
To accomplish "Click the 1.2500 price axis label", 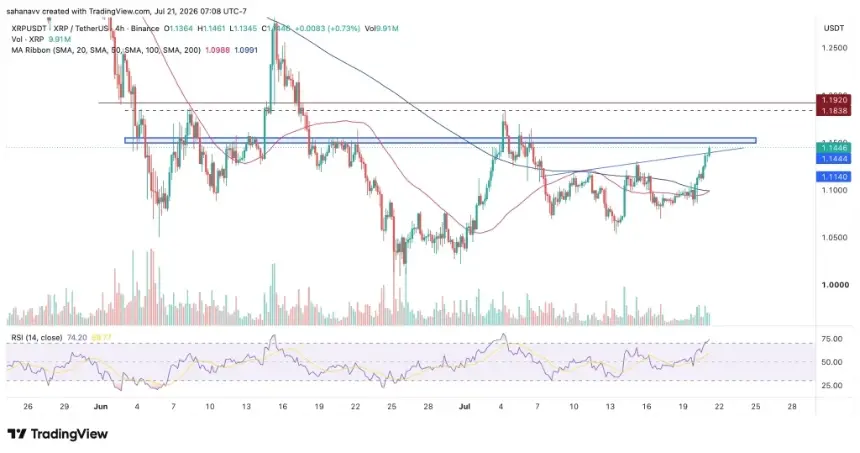I will click(834, 48).
